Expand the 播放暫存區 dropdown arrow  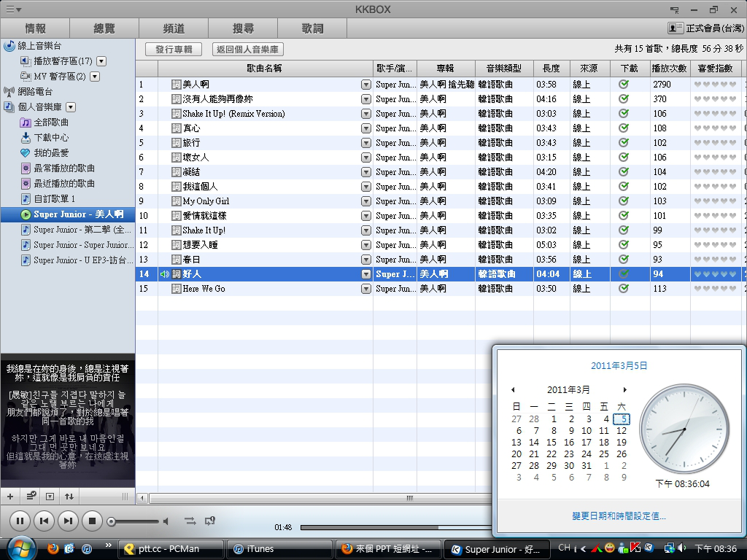(101, 61)
